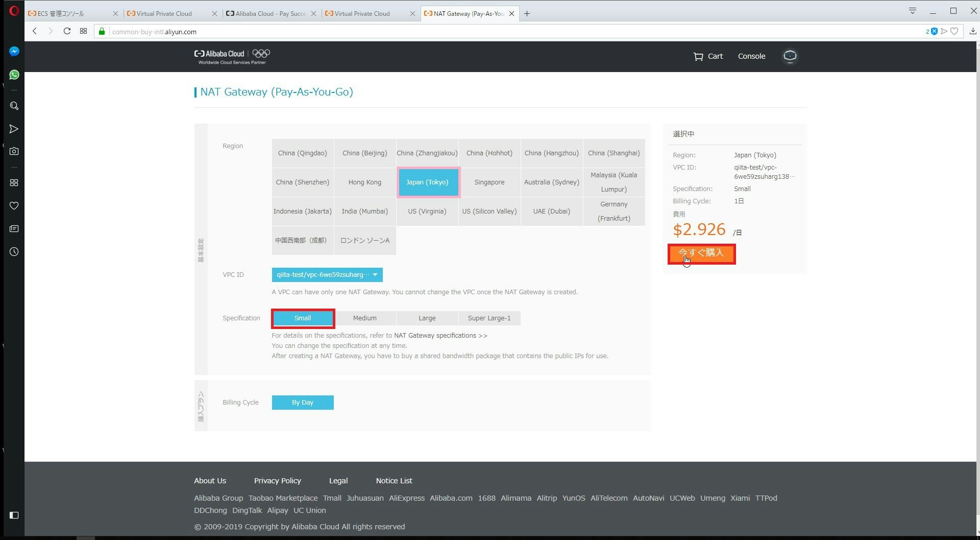
Task: Go forward to the next page
Action: [51, 31]
